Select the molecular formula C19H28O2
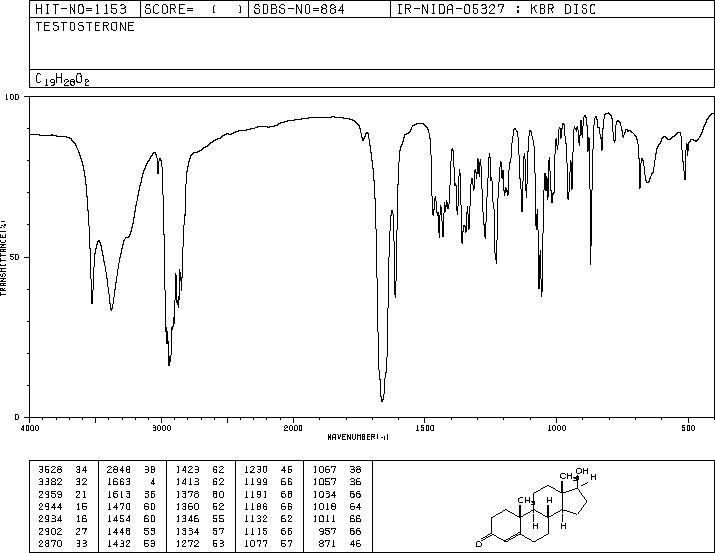Screen dimensions: 715x553 (62, 79)
